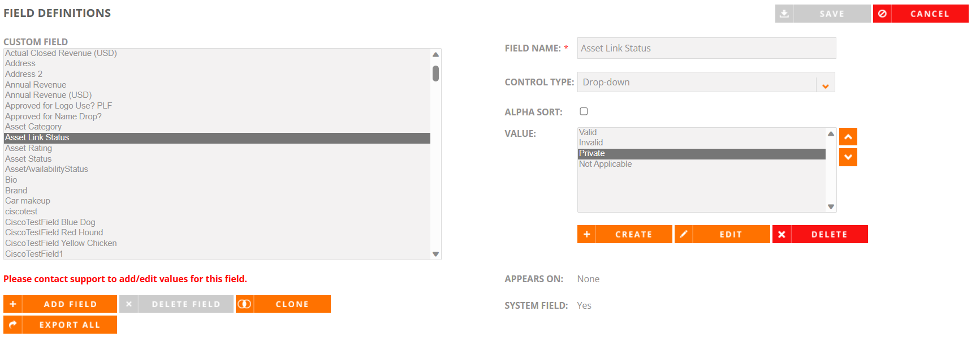The image size is (980, 341).
Task: Select the Annual Revenue field
Action: point(217,85)
